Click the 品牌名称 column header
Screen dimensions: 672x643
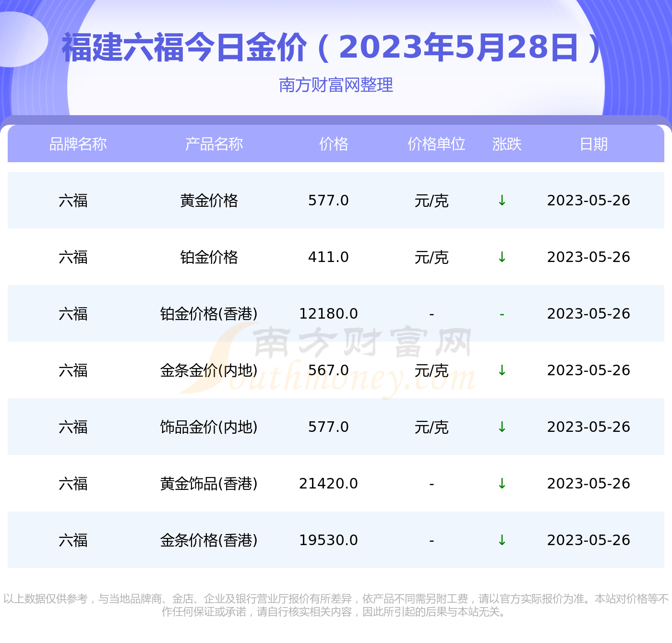point(78,144)
